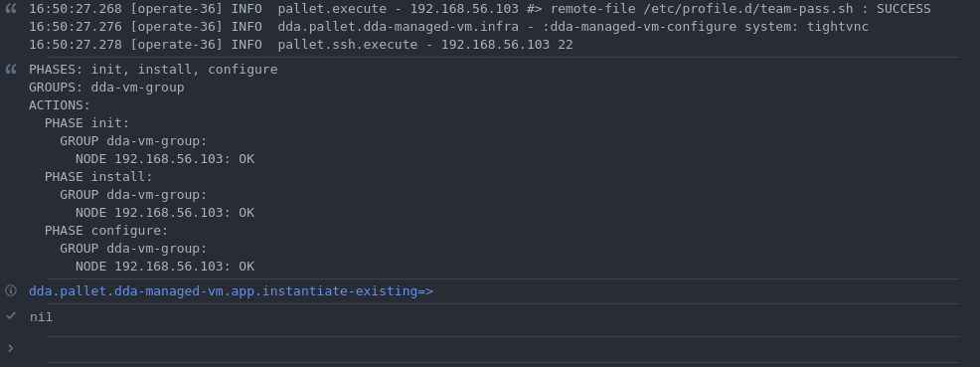Click the ACTIONS: heading line
The height and width of the screenshot is (367, 980).
(60, 105)
